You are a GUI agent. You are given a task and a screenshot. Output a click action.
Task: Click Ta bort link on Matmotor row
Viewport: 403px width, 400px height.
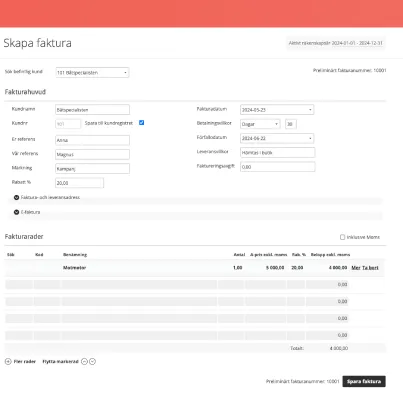pos(370,268)
